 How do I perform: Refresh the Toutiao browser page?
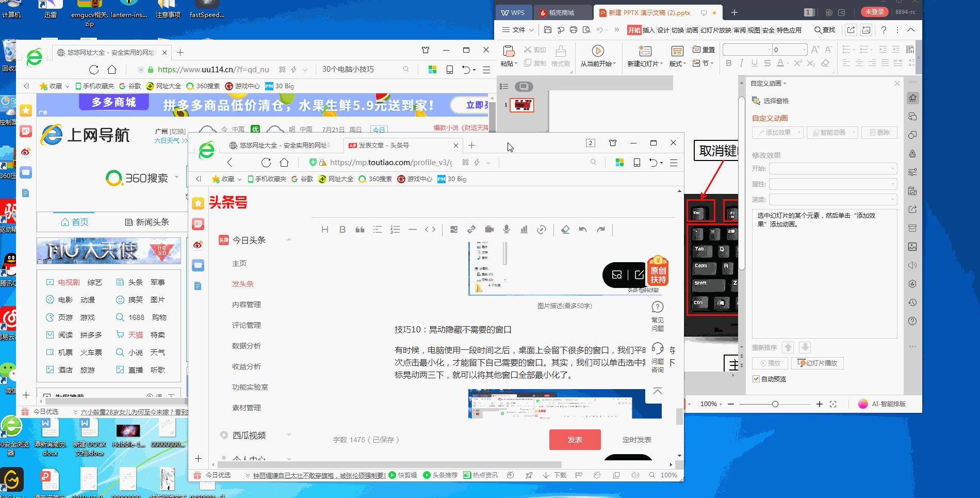click(x=266, y=163)
